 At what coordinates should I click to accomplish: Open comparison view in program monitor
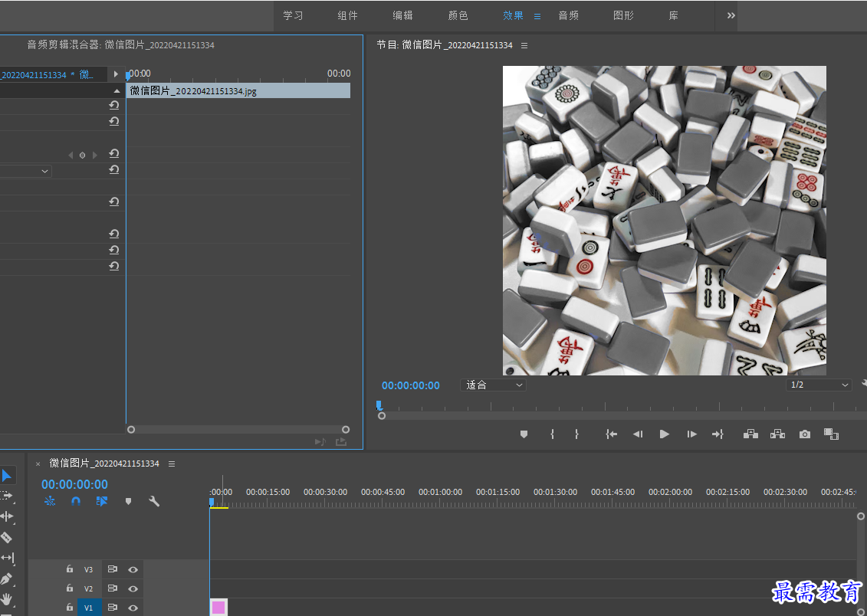[x=831, y=434]
